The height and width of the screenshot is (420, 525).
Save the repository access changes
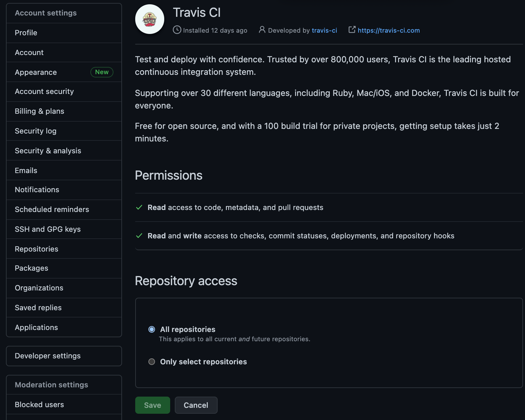point(152,405)
